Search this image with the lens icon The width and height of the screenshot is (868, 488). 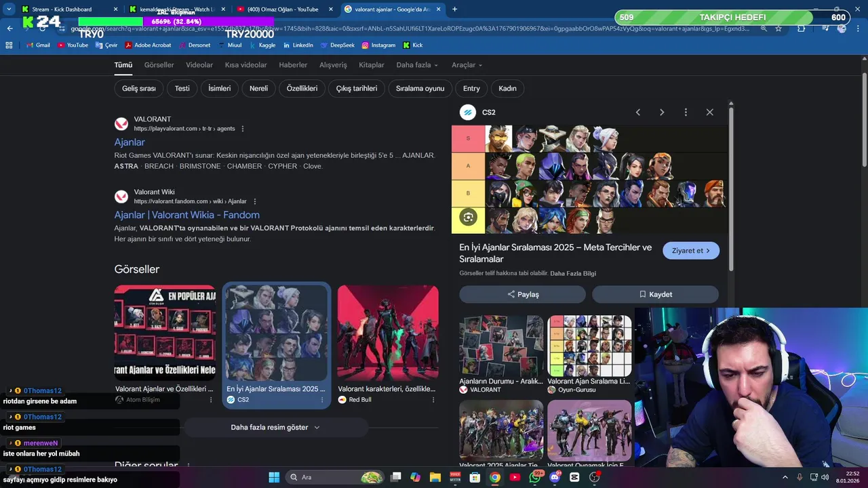(468, 217)
